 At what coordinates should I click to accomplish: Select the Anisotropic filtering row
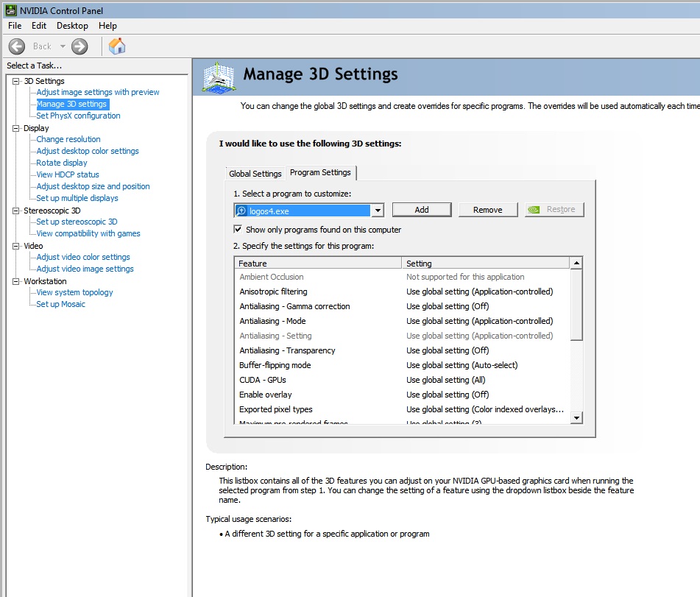(402, 292)
